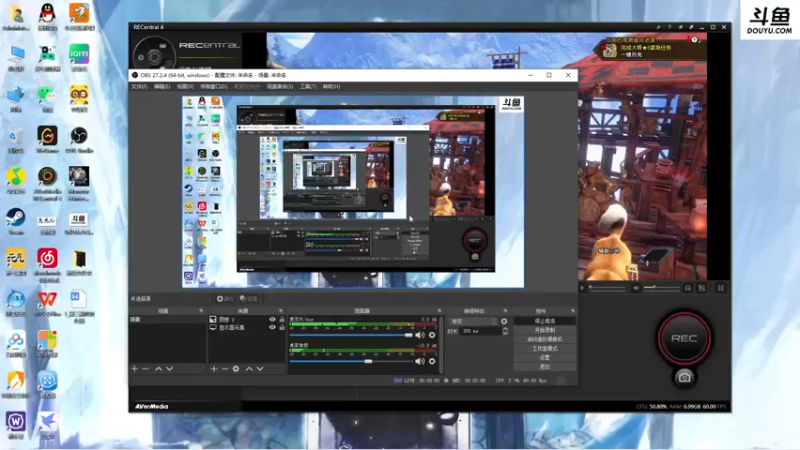Add a new scene with the plus icon

pos(135,368)
